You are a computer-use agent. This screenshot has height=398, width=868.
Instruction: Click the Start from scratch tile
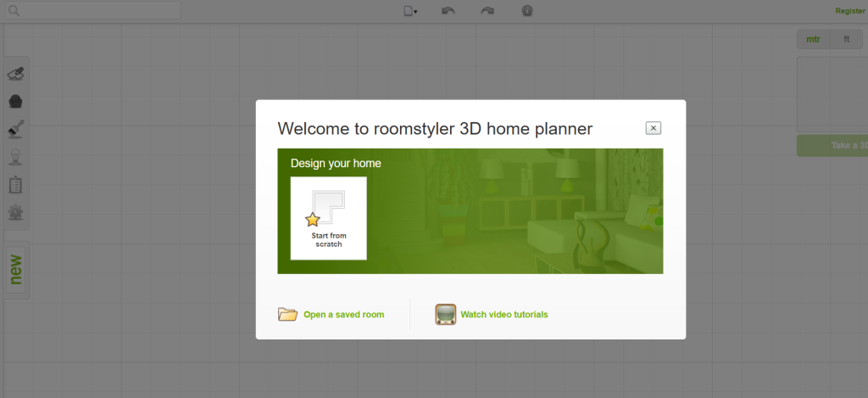[x=328, y=217]
